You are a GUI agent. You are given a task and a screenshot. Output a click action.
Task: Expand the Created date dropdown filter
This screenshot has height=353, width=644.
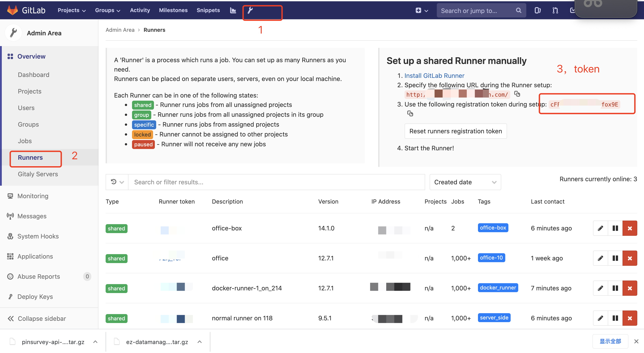tap(463, 181)
